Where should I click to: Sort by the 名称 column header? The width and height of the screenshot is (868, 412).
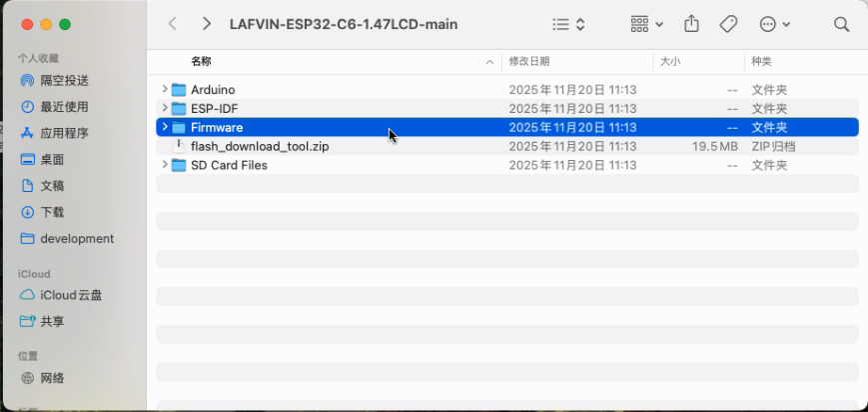tap(201, 62)
